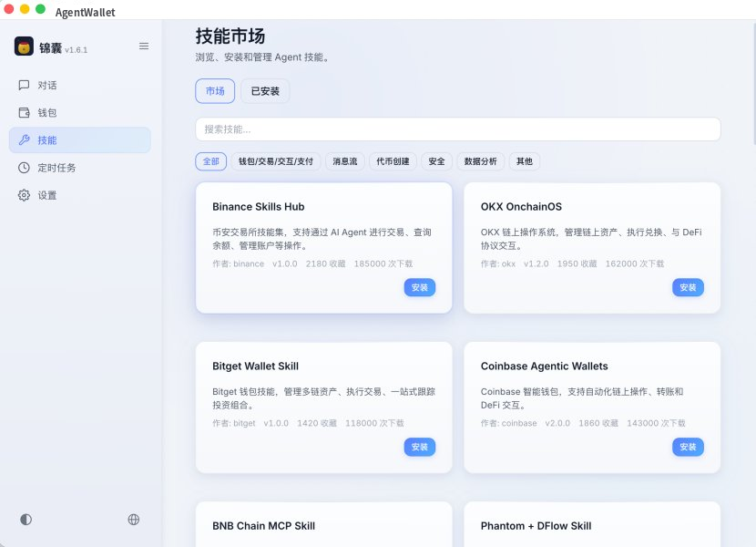The image size is (756, 547).
Task: Click 118000 次下载 on Bitget card
Action: [x=374, y=423]
